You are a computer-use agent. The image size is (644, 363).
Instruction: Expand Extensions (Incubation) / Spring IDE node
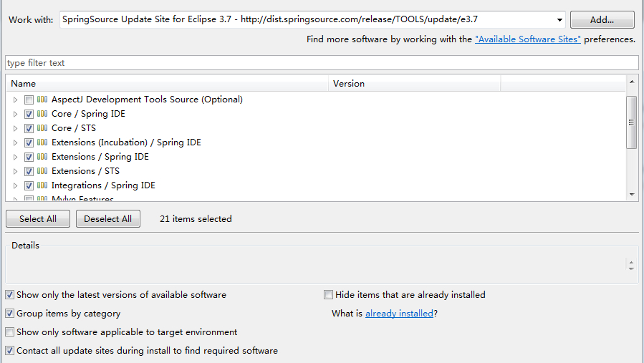[x=15, y=143]
